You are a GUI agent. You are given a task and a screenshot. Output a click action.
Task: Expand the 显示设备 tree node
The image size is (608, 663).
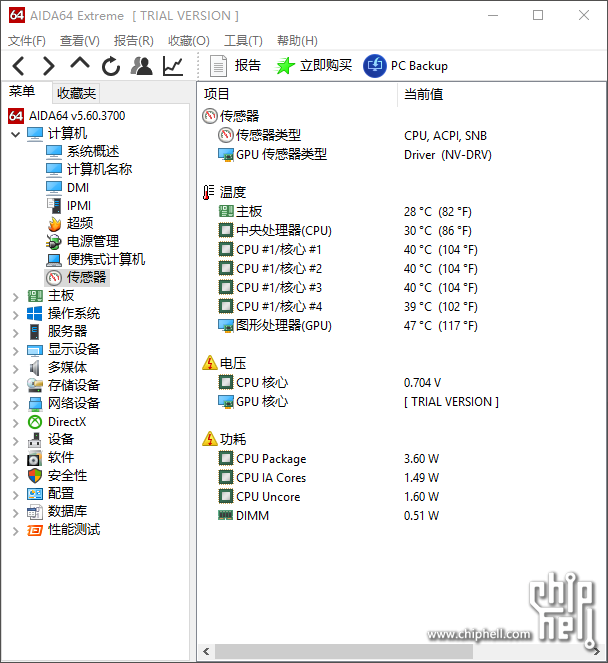click(x=16, y=351)
